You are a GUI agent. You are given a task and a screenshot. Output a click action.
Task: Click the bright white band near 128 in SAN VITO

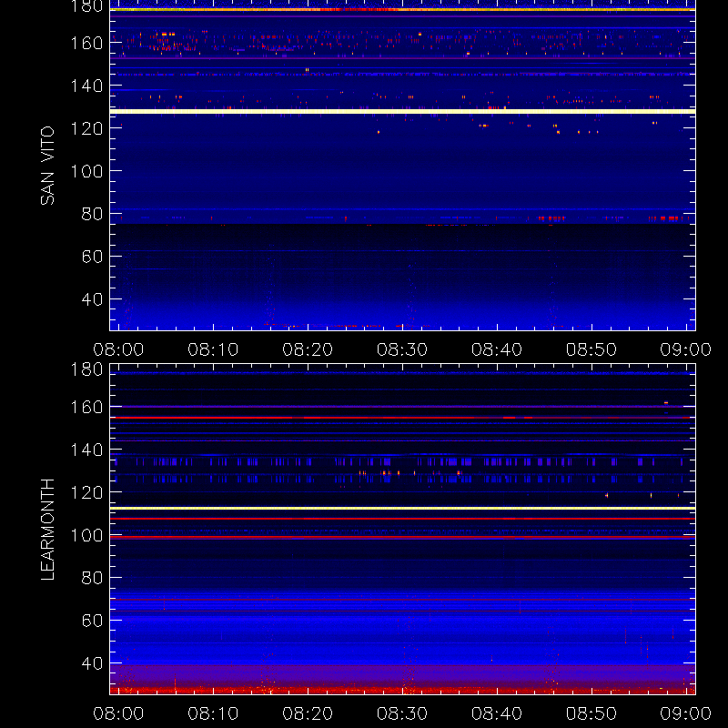click(402, 111)
